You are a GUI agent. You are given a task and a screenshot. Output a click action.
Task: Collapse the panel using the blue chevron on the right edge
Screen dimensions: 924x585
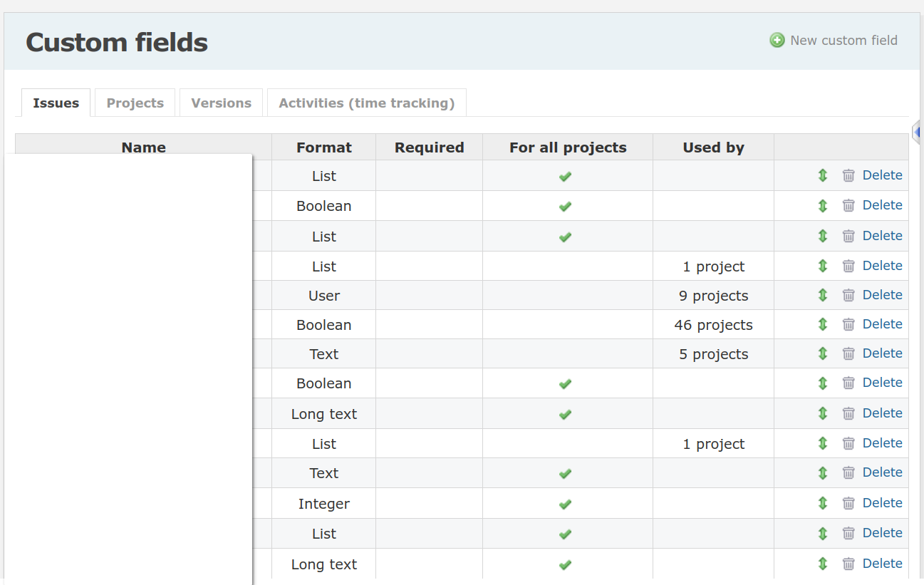pos(918,133)
